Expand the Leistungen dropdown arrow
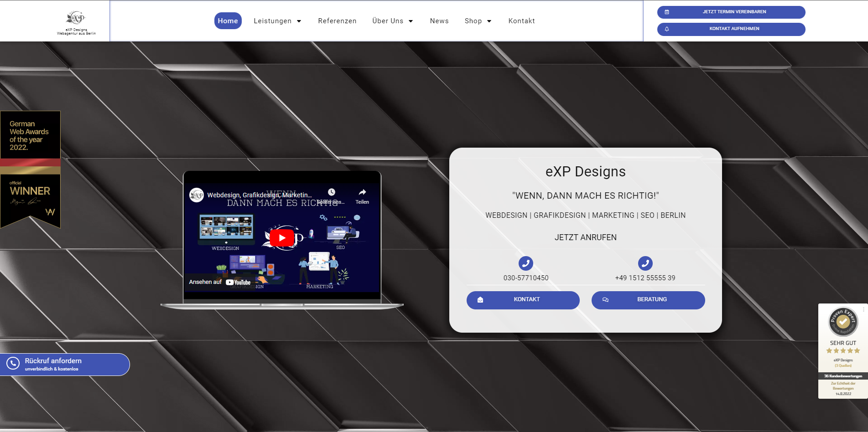868x432 pixels. click(299, 21)
